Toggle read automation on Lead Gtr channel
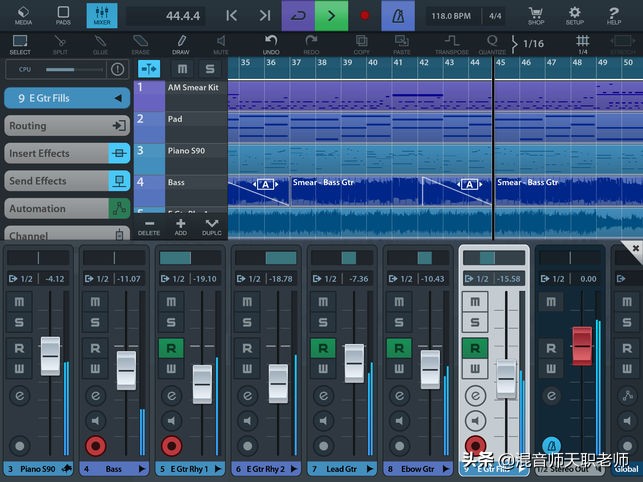 (322, 348)
